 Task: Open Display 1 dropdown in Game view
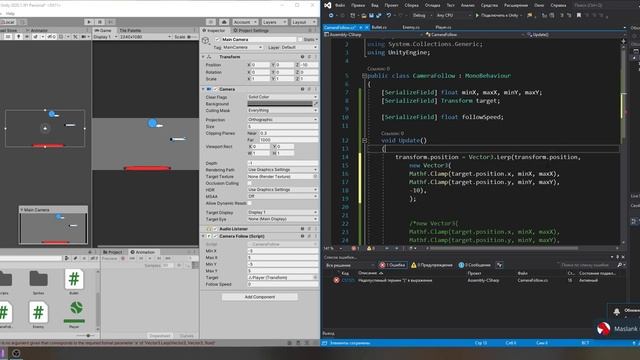pos(105,37)
